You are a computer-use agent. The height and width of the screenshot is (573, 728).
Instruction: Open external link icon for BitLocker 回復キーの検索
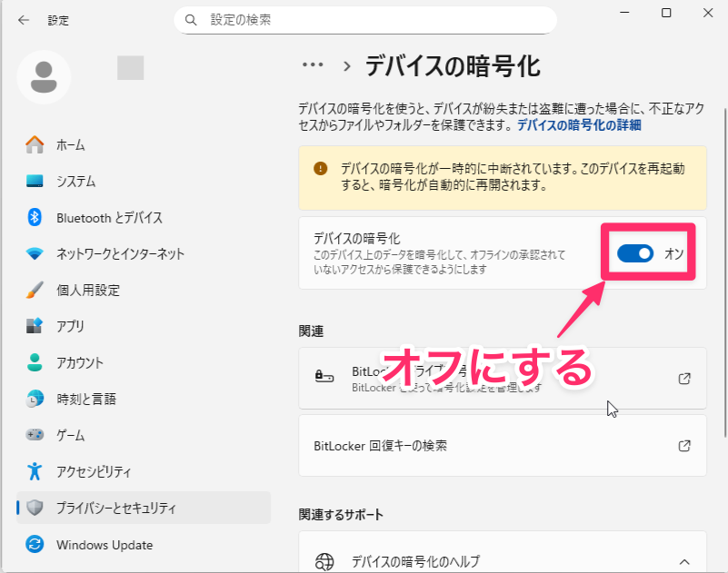pos(684,446)
